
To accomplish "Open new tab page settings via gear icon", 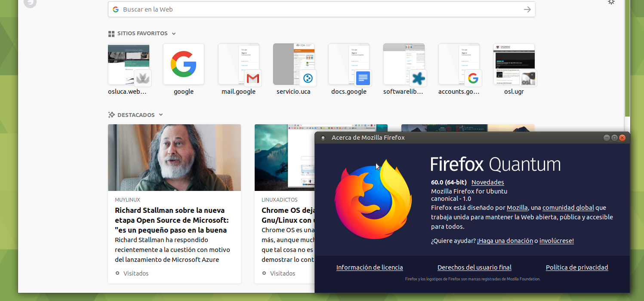I will tap(611, 3).
